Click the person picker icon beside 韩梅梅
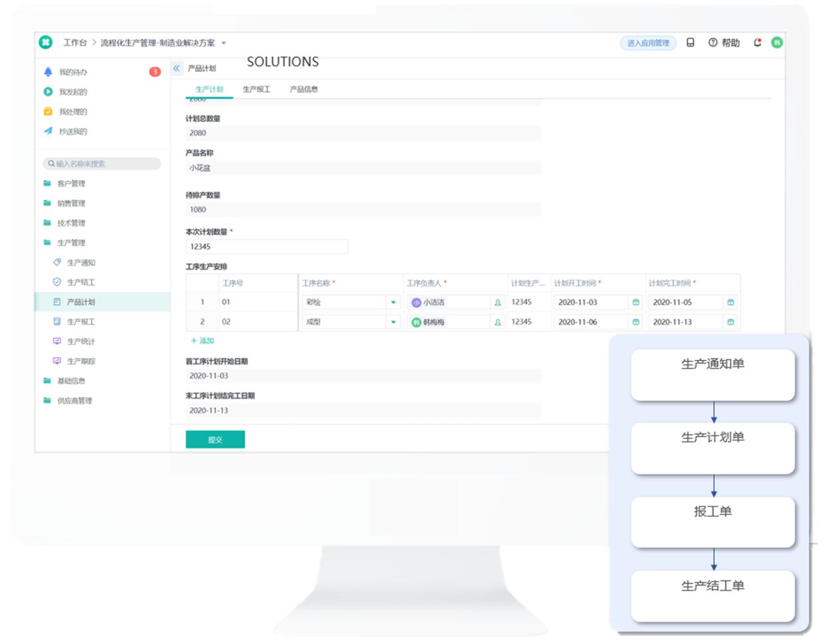Viewport: 825px width, 644px height. 497,322
